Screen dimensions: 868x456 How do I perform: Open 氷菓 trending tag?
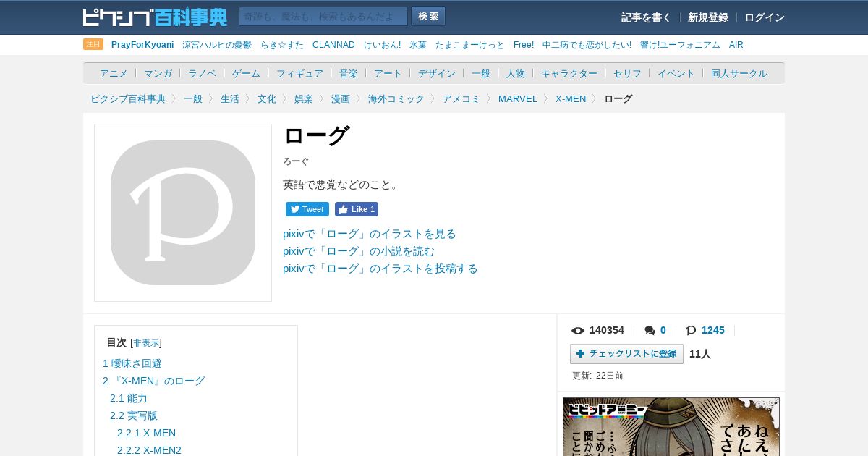click(418, 45)
